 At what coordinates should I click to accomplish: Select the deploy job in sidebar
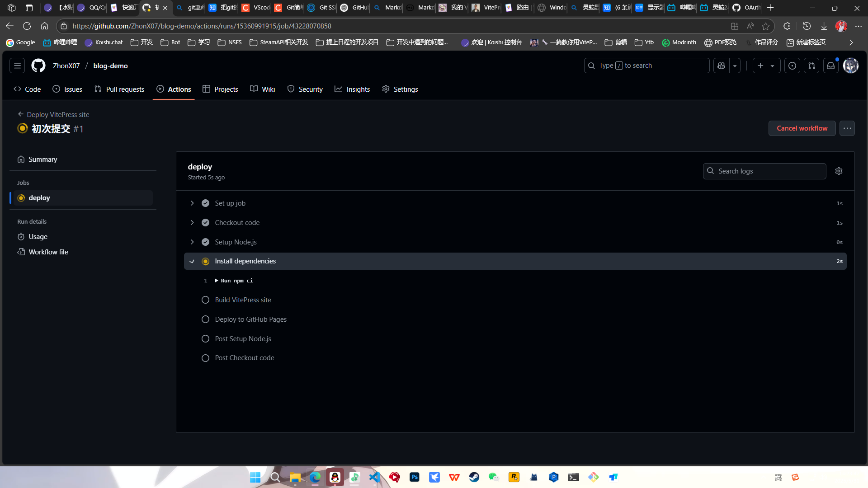(83, 198)
